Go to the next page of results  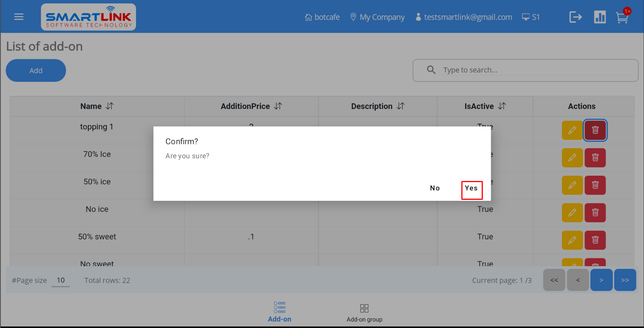click(601, 280)
